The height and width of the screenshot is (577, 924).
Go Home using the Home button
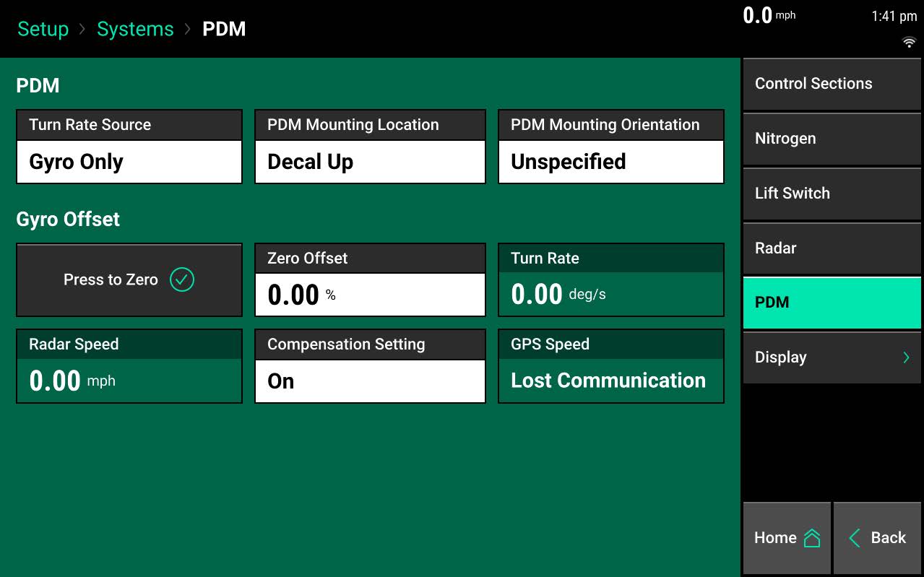[x=787, y=538]
